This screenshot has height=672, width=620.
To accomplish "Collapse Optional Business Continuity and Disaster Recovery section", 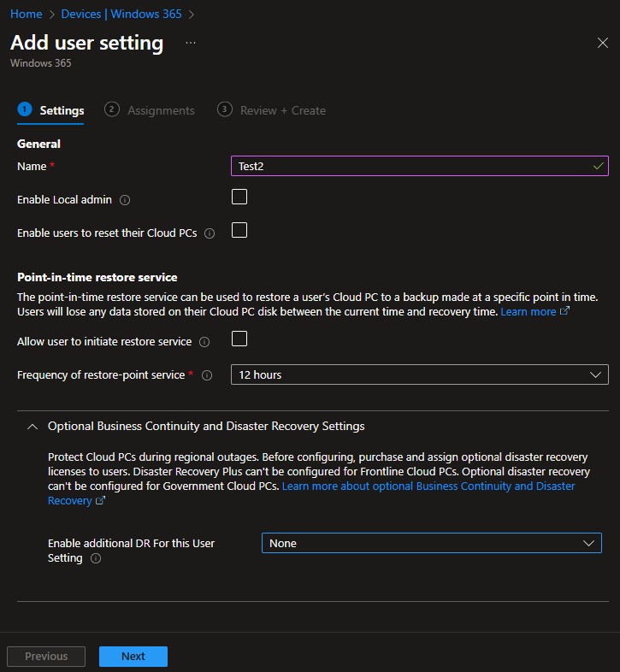I will 32,426.
